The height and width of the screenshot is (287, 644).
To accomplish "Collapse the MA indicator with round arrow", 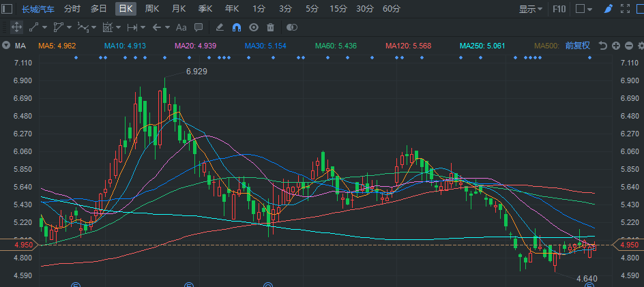I will 5,46.
